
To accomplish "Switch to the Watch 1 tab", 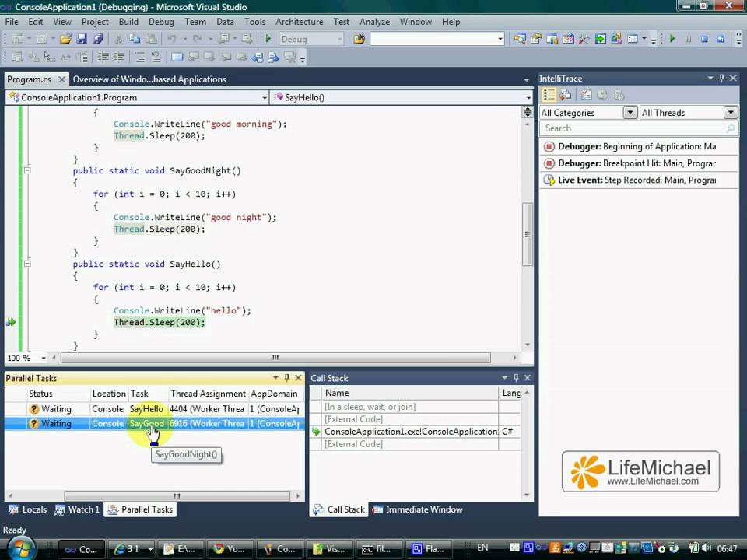I will (77, 509).
